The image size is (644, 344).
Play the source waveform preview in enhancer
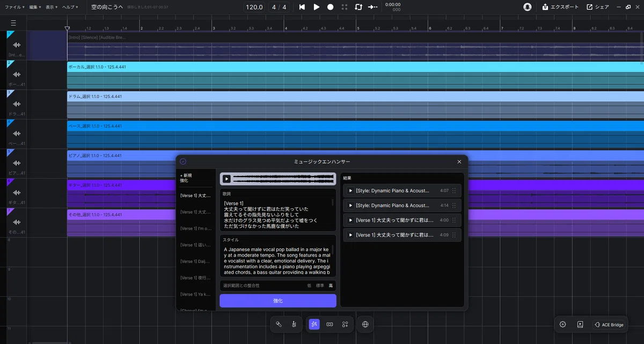(x=226, y=179)
